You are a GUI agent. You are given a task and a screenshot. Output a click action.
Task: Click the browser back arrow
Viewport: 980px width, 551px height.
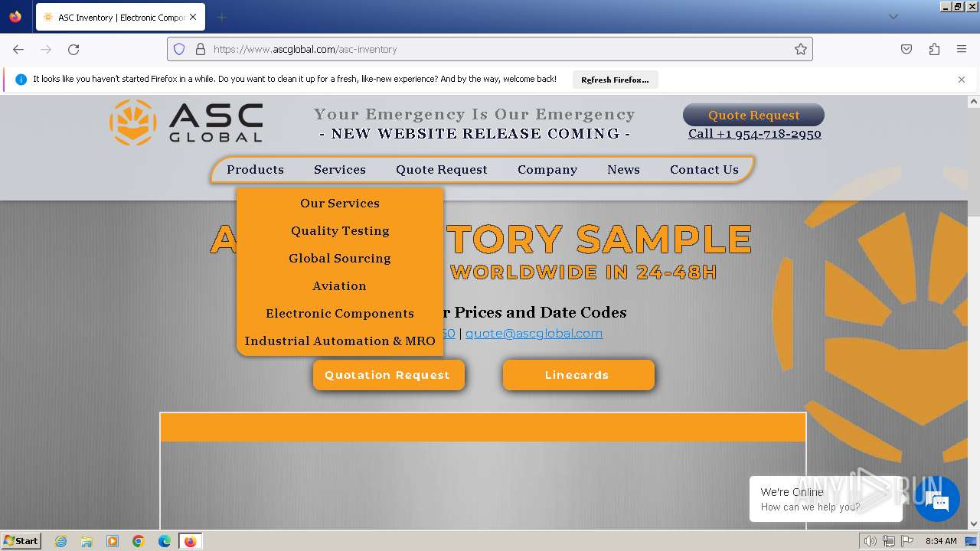click(18, 49)
